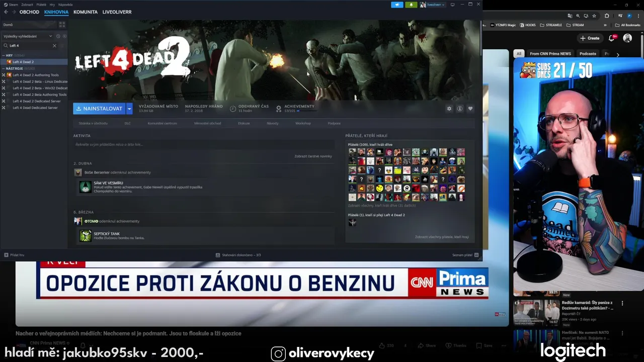Open the Zobrazit menu
Viewport: 644px width, 362px height.
click(x=27, y=5)
